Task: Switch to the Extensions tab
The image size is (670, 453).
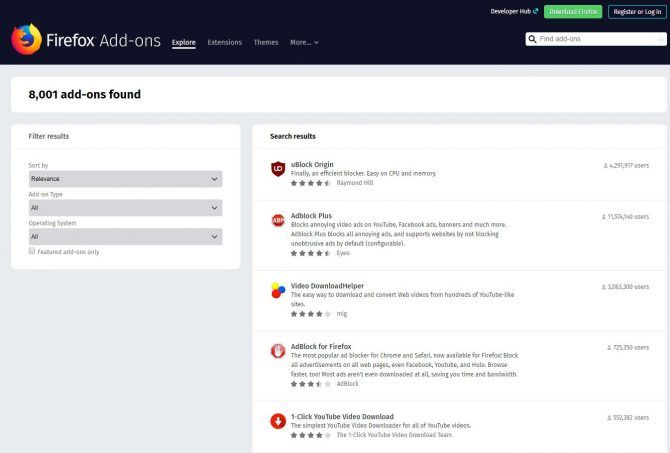Action: [x=224, y=43]
